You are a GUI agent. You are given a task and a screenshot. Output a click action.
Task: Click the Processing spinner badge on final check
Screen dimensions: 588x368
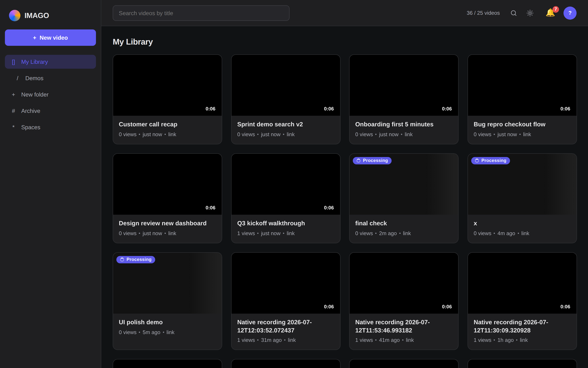372,161
